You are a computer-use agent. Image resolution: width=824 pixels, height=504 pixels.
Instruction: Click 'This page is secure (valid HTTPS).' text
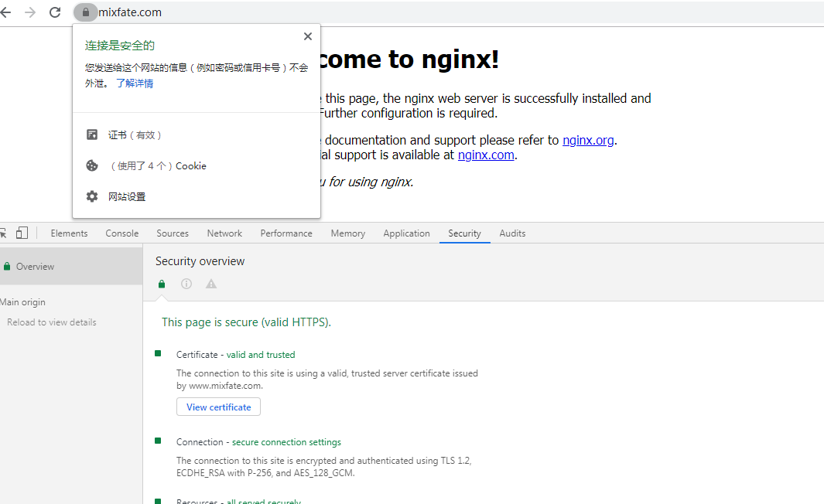(x=247, y=322)
